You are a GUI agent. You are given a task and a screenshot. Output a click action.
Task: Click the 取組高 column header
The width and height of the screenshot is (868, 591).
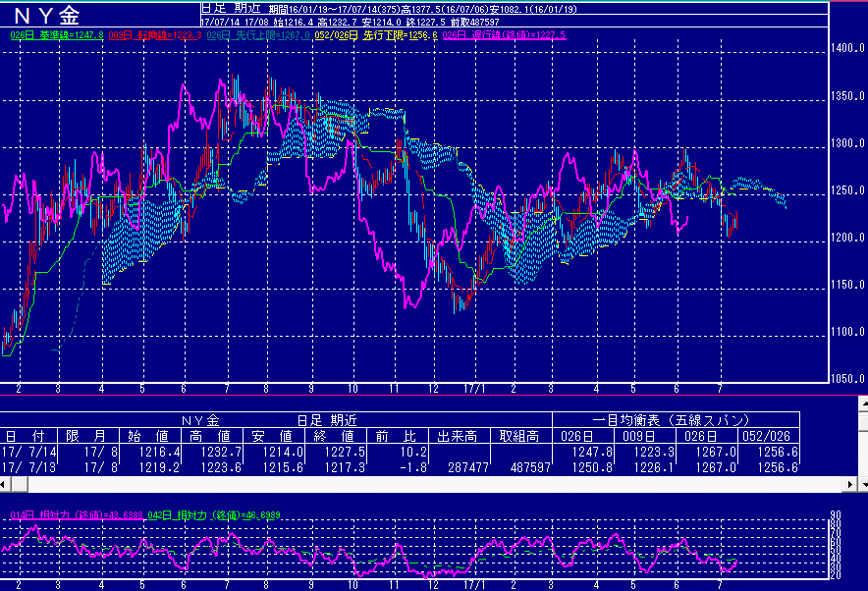tap(519, 436)
